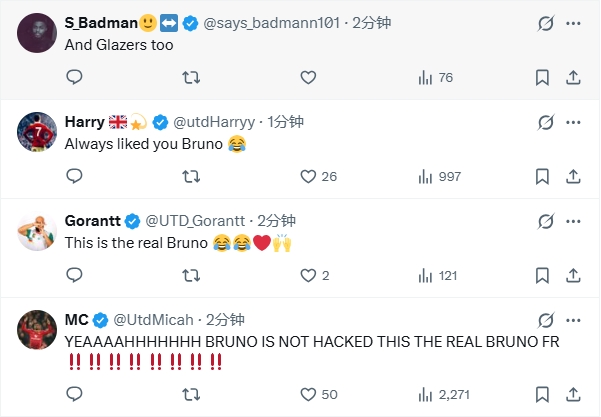
Task: Bookmark S_Badman's tweet
Action: coord(541,77)
